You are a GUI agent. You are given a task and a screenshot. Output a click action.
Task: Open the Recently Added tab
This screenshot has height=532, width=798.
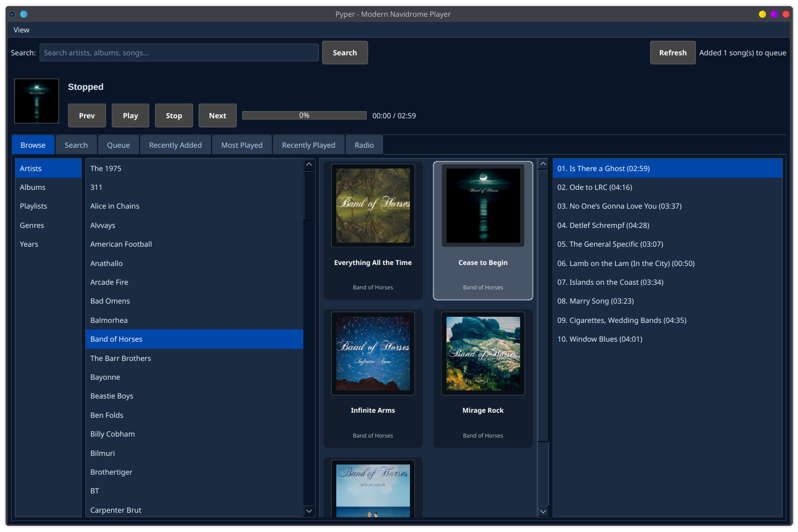click(x=175, y=145)
